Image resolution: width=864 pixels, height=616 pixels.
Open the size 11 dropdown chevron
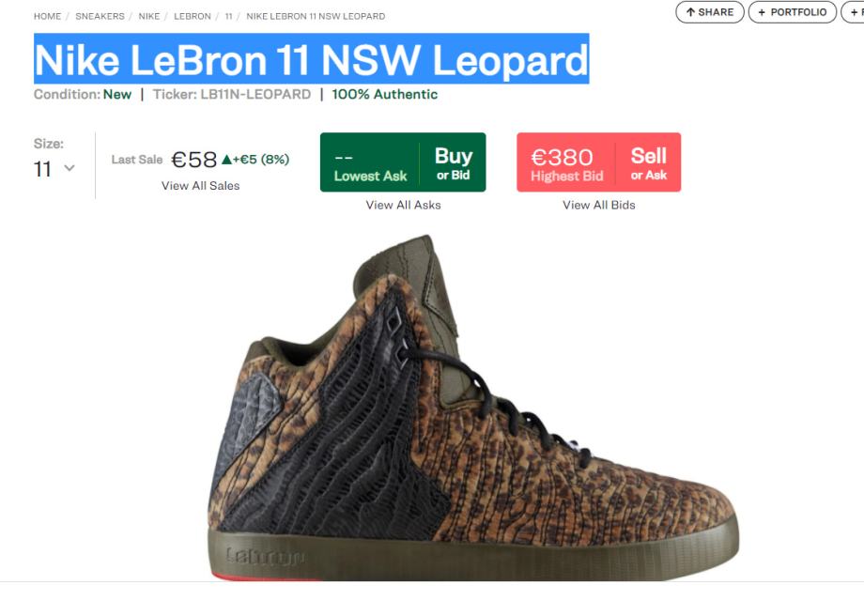(x=69, y=168)
